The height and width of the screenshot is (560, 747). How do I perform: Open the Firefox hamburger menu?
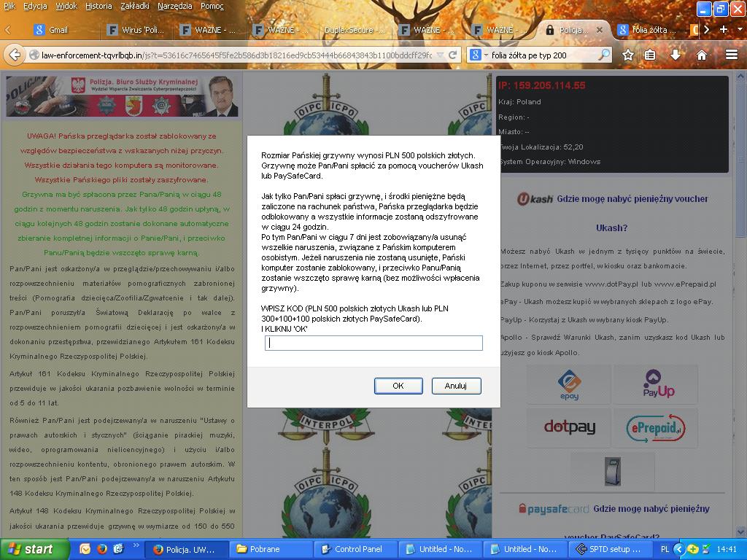coord(731,55)
